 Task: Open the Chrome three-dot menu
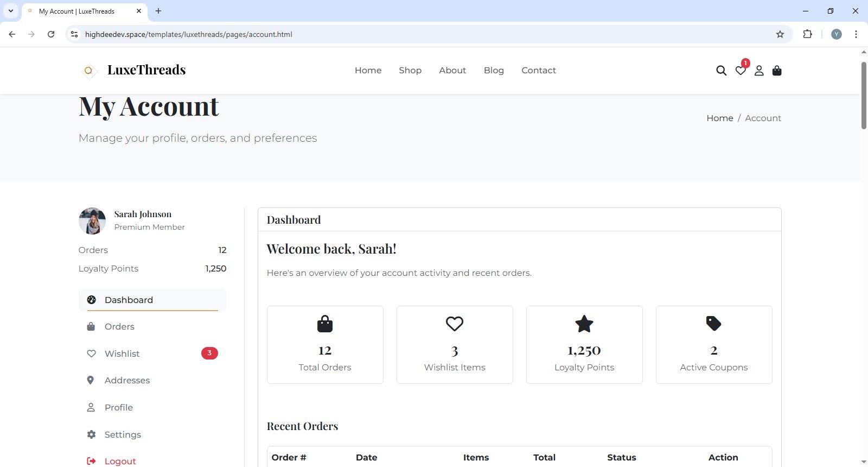[856, 34]
